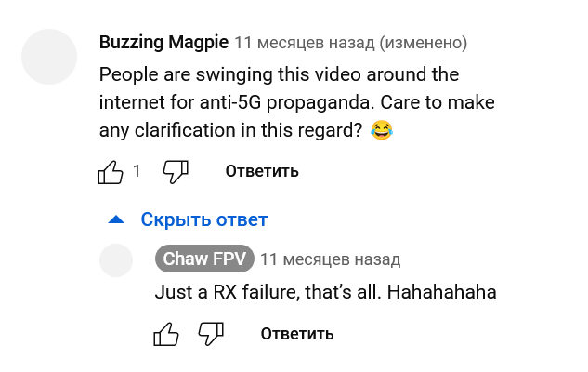Open the Buzzing Magpie channel name link
Image resolution: width=588 pixels, height=372 pixels.
(x=163, y=42)
